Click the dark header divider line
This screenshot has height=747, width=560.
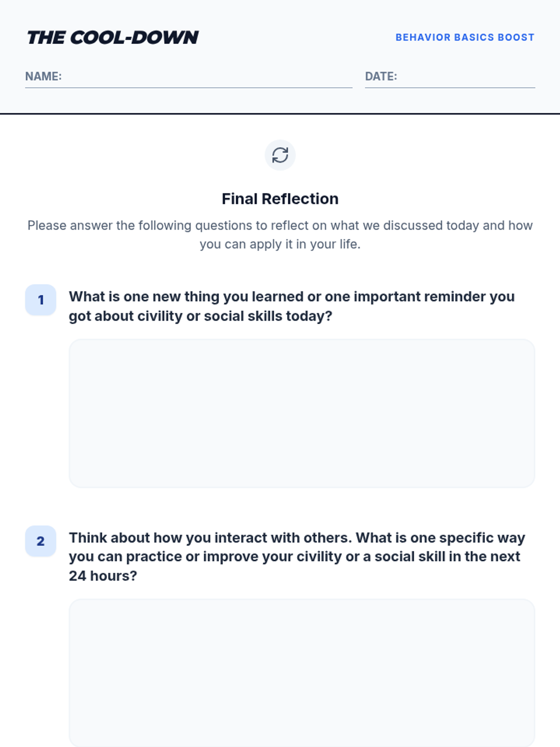(280, 113)
